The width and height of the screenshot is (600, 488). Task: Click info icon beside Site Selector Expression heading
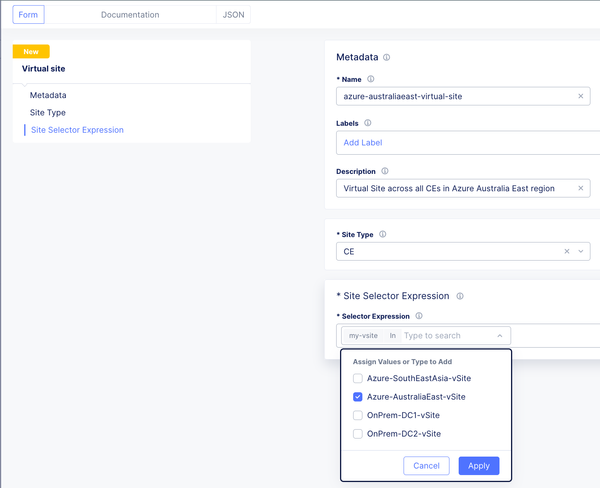click(x=460, y=296)
